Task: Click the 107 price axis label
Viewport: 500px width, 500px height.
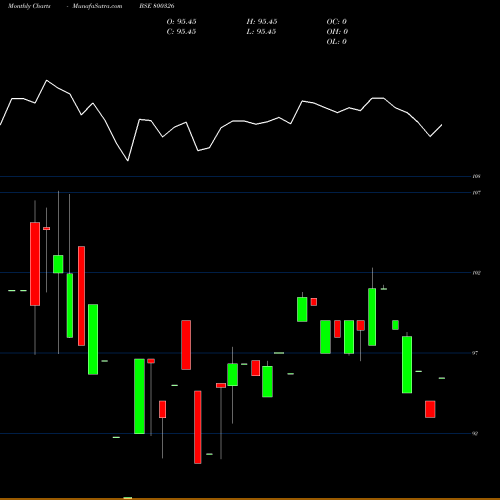Action: 476,193
